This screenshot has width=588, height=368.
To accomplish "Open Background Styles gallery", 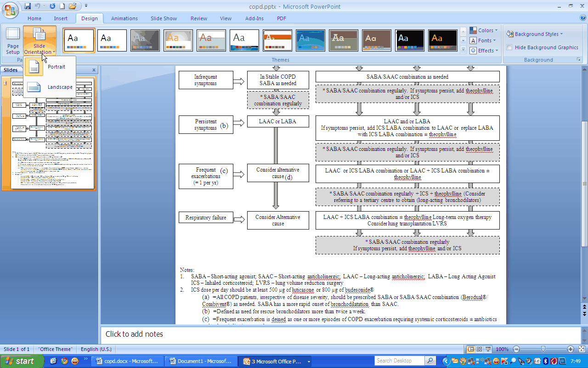I will point(535,34).
